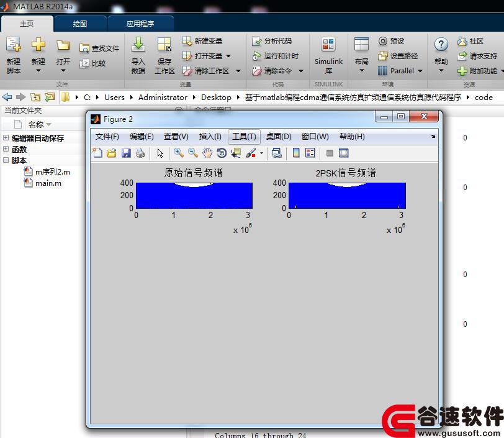Click Set Path (设置路径) in ribbon

pyautogui.click(x=398, y=56)
